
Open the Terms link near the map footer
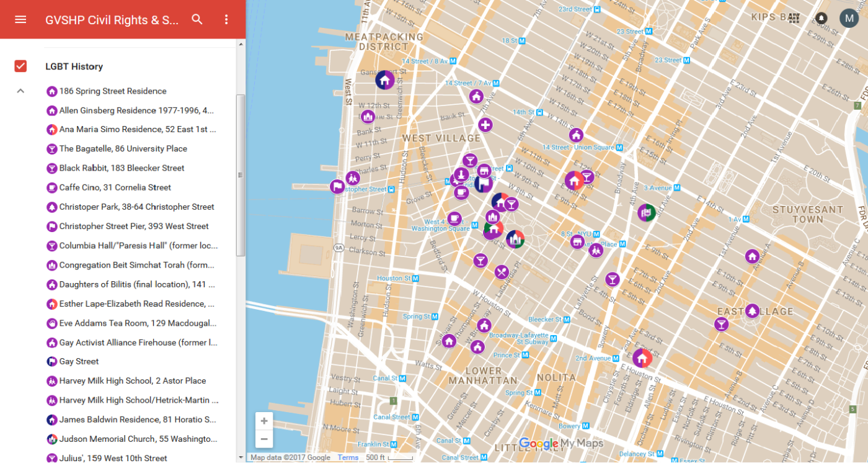[x=348, y=457]
